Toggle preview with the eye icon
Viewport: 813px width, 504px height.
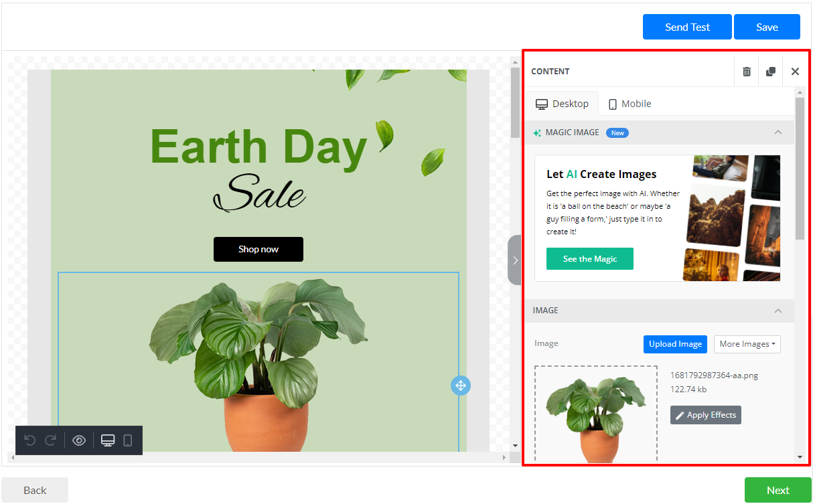[79, 440]
